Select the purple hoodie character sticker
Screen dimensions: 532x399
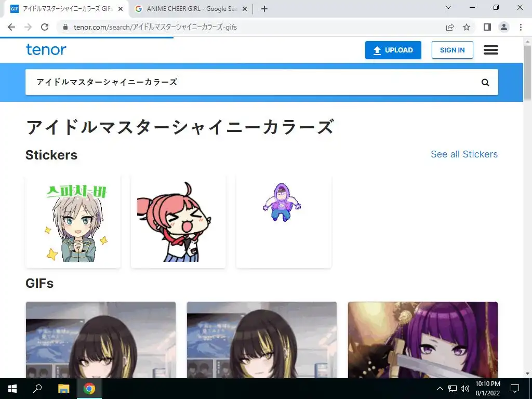pos(284,221)
